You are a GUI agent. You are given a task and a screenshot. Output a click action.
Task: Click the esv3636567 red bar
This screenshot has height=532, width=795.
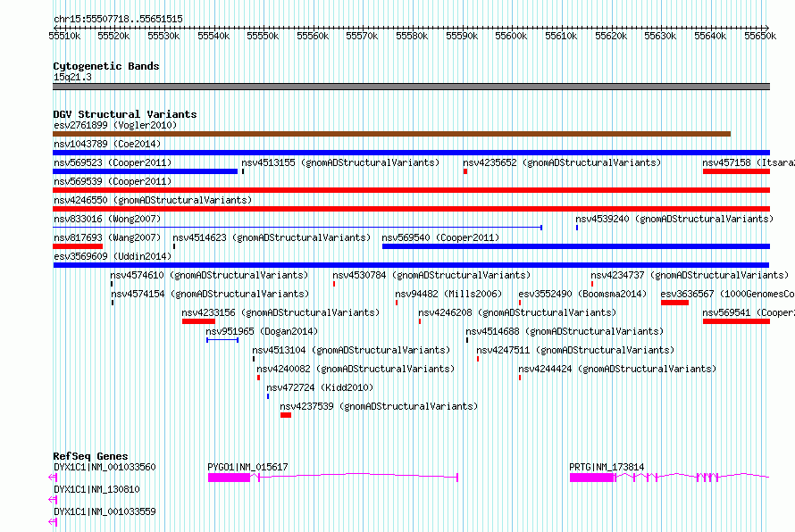(674, 303)
